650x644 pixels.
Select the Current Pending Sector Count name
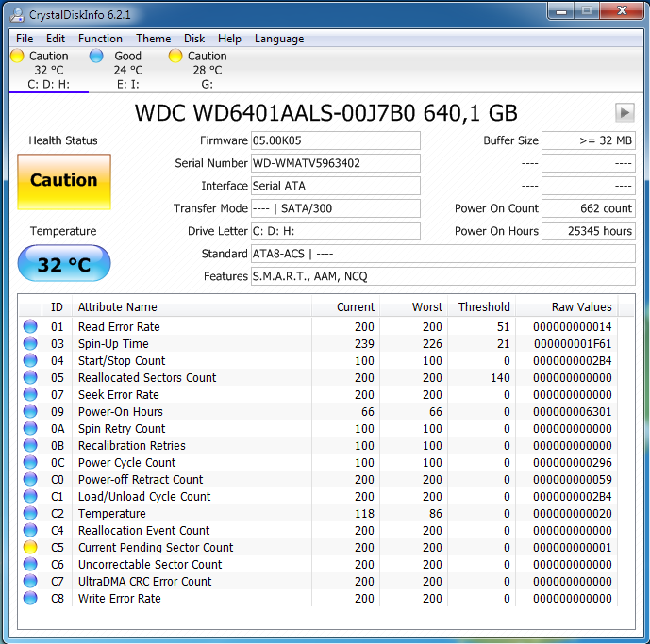click(156, 548)
